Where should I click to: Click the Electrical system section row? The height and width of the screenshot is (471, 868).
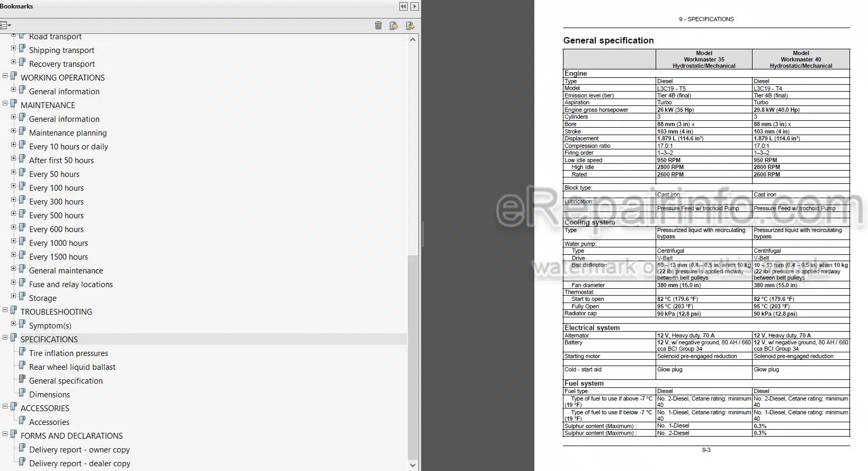click(706, 327)
